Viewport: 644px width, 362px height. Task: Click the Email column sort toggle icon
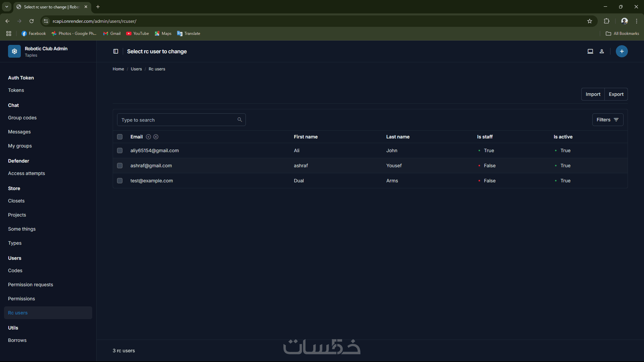click(x=148, y=137)
